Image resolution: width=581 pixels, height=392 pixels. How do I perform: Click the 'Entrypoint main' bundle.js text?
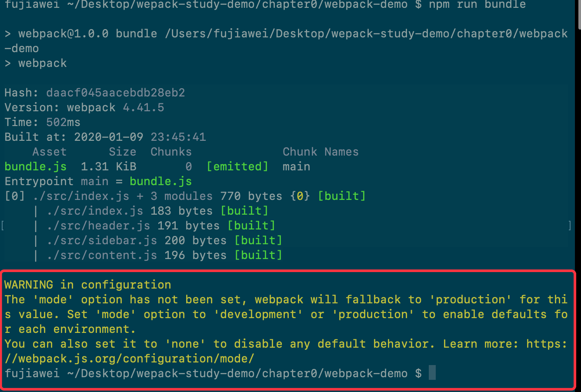[161, 181]
